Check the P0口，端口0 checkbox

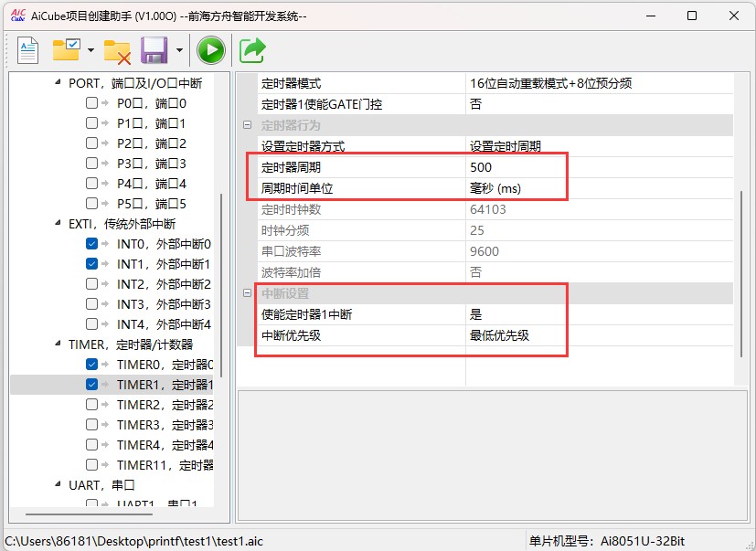pyautogui.click(x=91, y=102)
